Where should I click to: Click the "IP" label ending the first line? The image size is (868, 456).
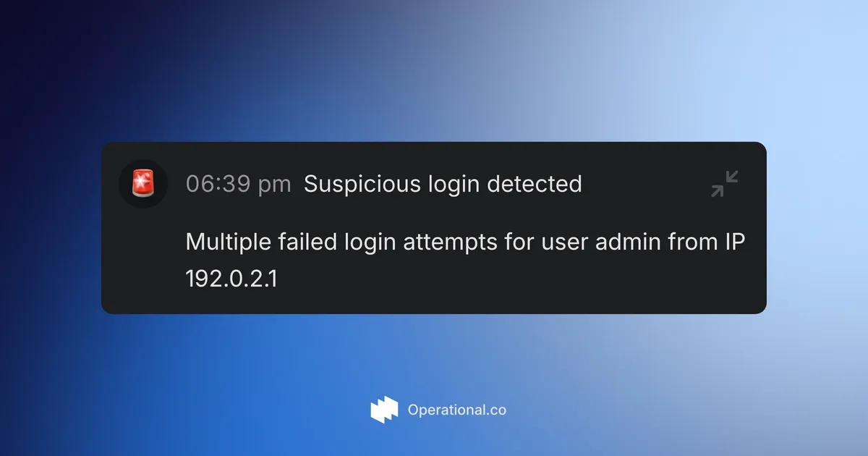point(734,242)
